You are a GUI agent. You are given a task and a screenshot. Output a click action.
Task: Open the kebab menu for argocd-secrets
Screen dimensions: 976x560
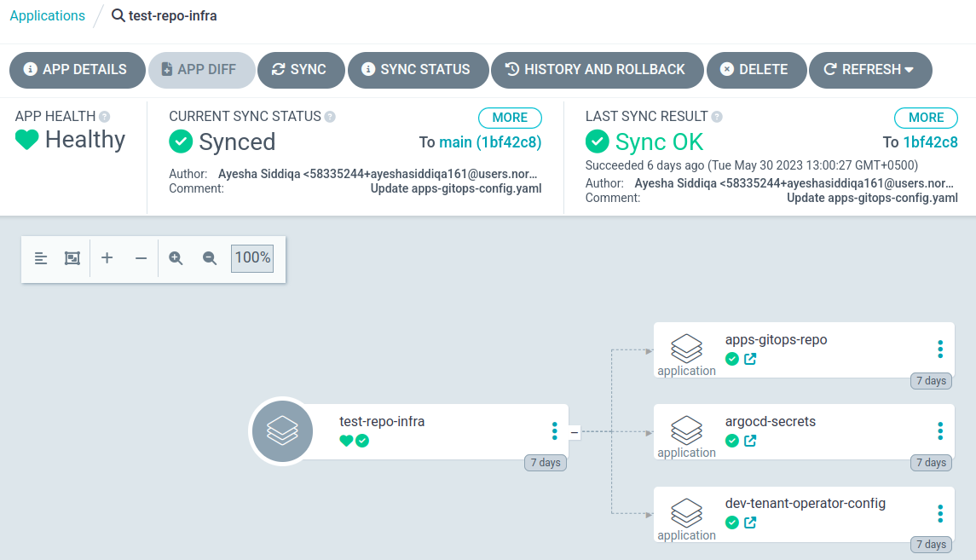[x=940, y=431]
